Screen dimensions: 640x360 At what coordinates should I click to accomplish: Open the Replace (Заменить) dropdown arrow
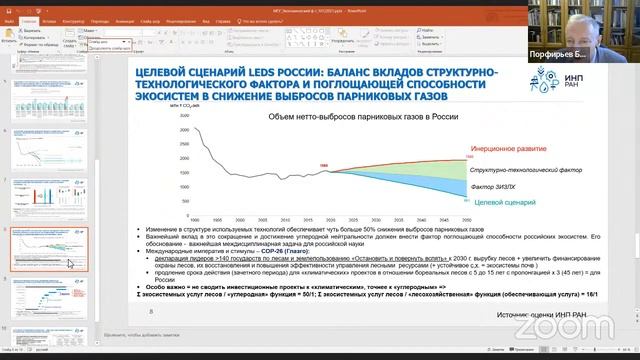442,37
